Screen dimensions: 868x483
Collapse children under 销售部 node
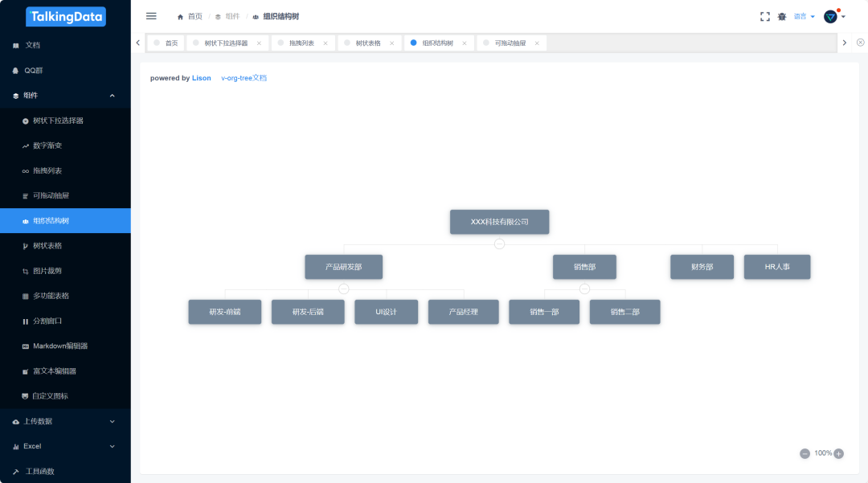pos(584,289)
